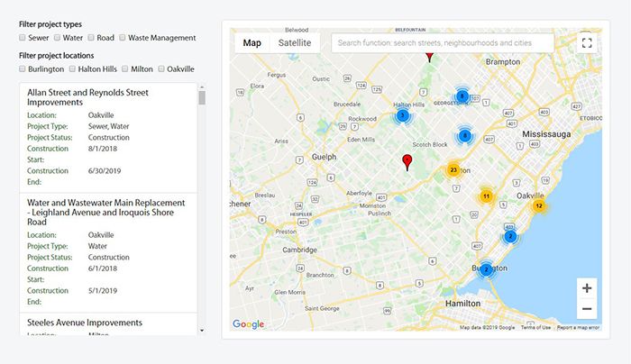
Task: Check the Waste Management filter box
Action: click(x=122, y=38)
